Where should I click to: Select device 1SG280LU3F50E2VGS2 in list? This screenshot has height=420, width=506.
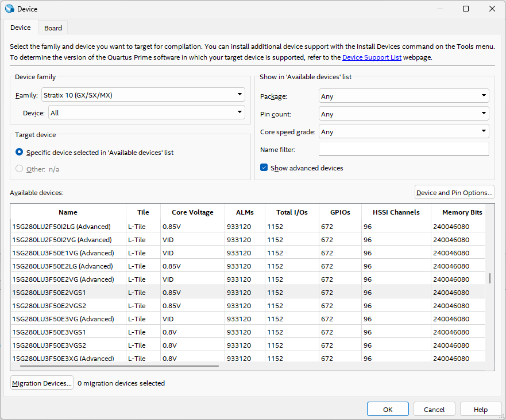(x=49, y=306)
